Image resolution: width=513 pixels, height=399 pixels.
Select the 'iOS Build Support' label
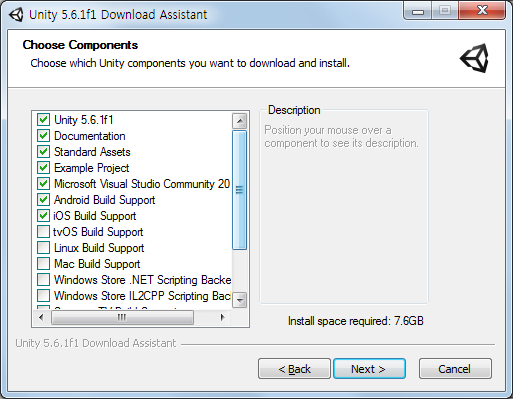tap(95, 216)
